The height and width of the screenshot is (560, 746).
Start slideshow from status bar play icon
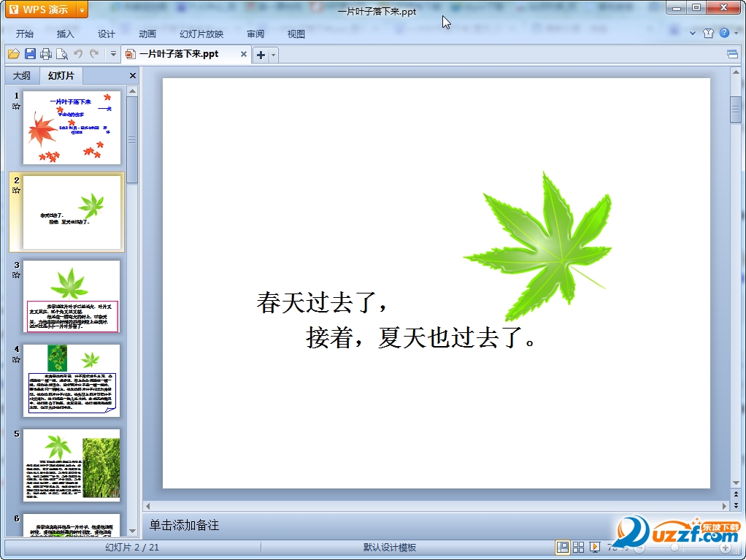click(x=595, y=547)
